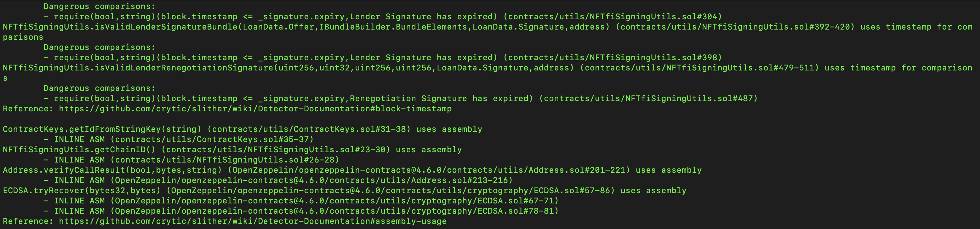The height and width of the screenshot is (229, 980).
Task: Click the first 'Dangerous comparisons:' heading
Action: point(100,7)
